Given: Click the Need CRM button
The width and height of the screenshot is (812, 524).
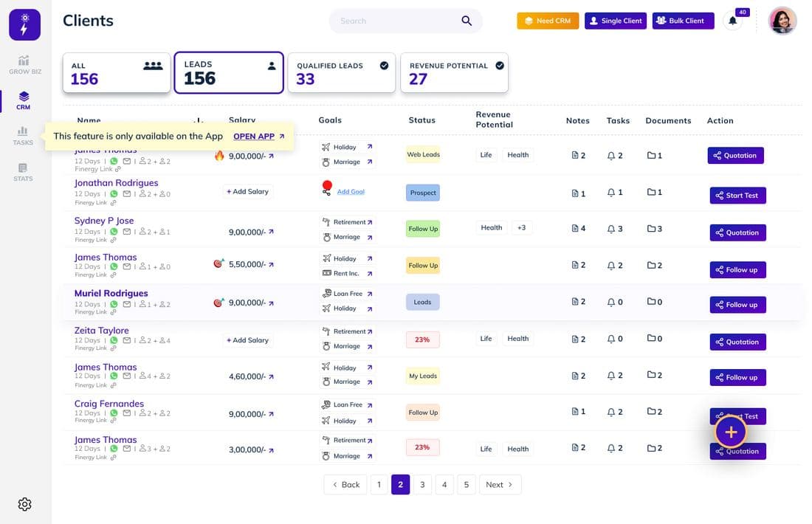Looking at the screenshot, I should point(548,21).
